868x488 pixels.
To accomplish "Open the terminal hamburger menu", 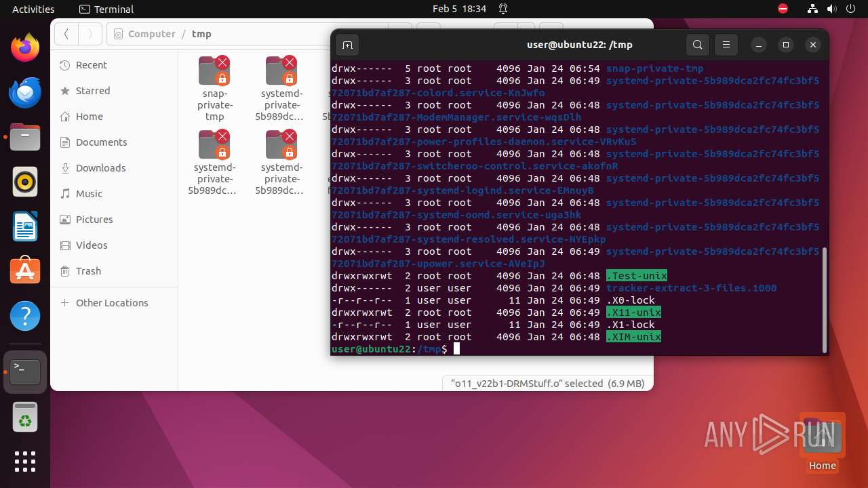I will (x=726, y=45).
